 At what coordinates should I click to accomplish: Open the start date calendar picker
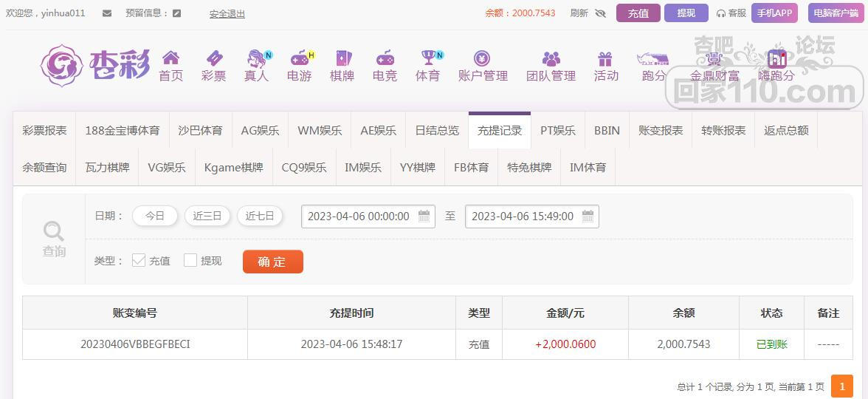[424, 216]
